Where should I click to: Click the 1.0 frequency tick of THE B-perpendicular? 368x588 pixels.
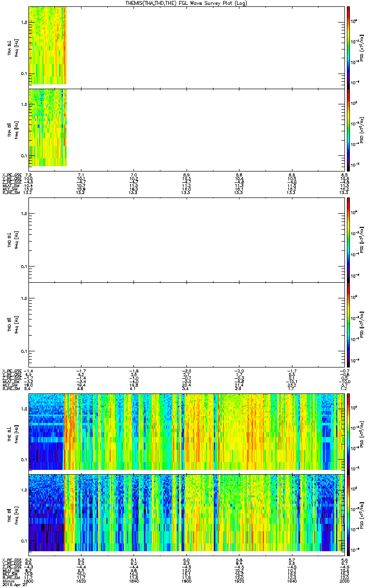coord(24,409)
